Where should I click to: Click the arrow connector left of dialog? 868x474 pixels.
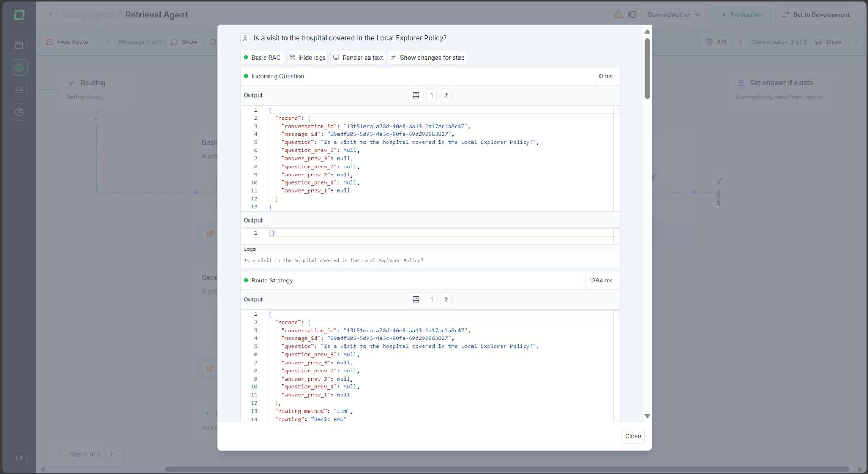coord(196,192)
